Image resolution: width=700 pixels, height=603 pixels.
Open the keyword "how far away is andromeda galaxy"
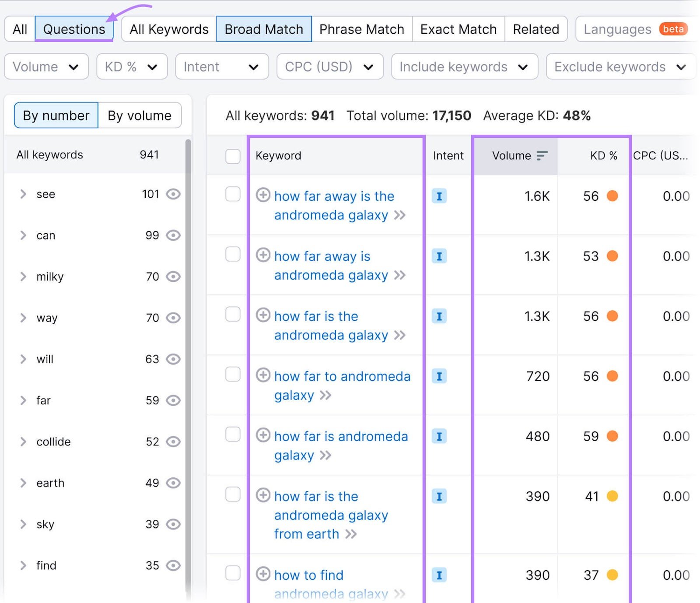coord(330,266)
